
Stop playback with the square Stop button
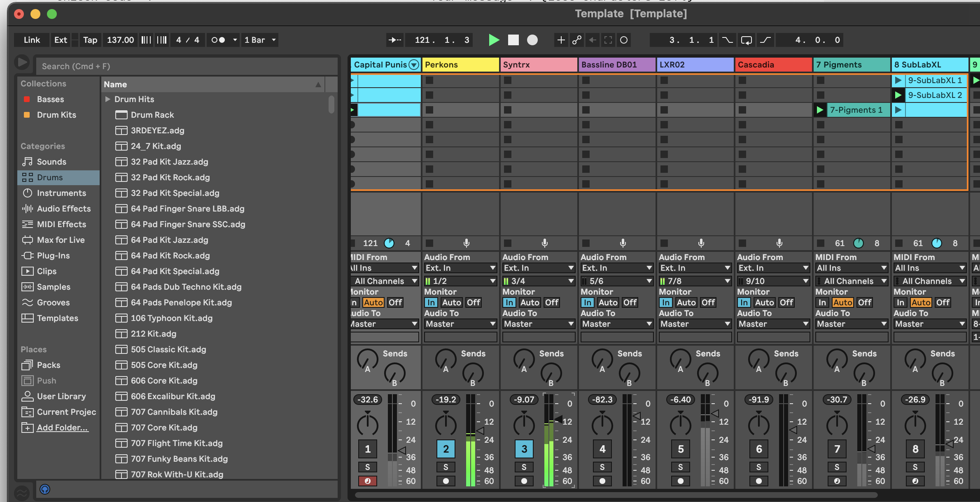point(513,40)
